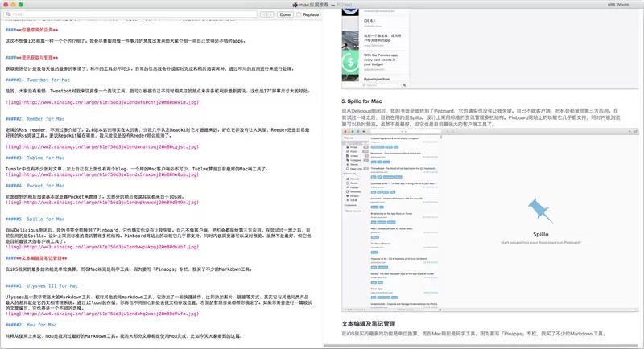The image size is (644, 349).
Task: Click the Spillo image link ending 20m80dsab7.jpg
Action: coord(102,248)
